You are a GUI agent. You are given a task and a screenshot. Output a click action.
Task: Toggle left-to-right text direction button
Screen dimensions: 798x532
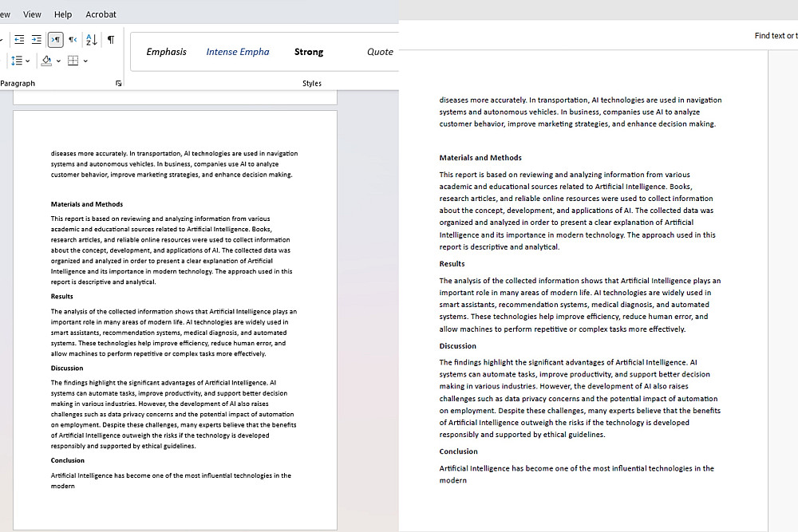point(56,40)
